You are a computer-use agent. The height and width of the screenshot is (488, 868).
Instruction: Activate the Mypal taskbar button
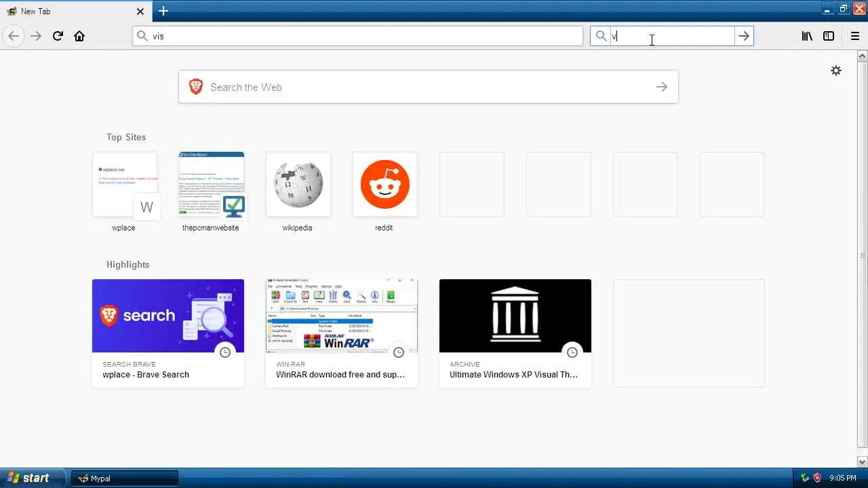(x=125, y=479)
